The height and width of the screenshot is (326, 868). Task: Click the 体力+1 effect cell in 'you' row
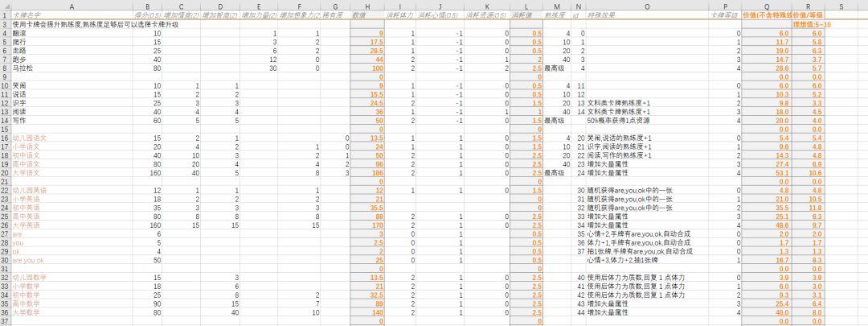(x=647, y=242)
